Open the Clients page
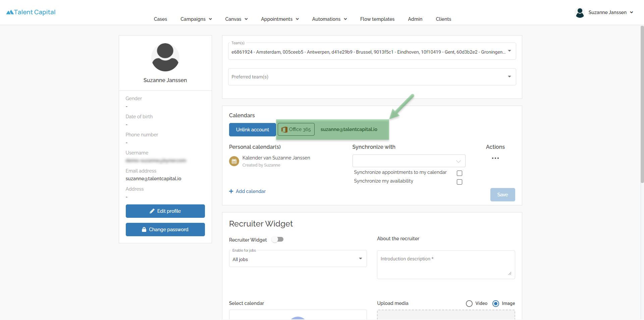Screen dimensions: 644x320 pos(443,19)
